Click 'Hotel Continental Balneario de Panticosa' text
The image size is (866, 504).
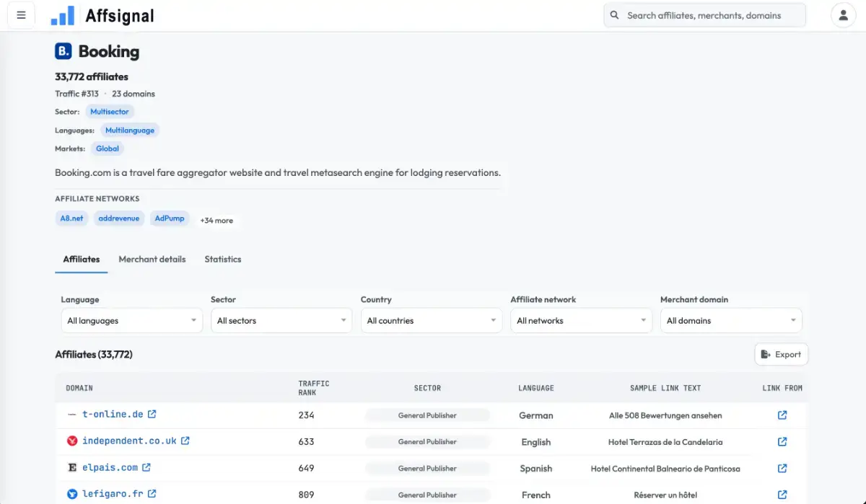tap(665, 469)
